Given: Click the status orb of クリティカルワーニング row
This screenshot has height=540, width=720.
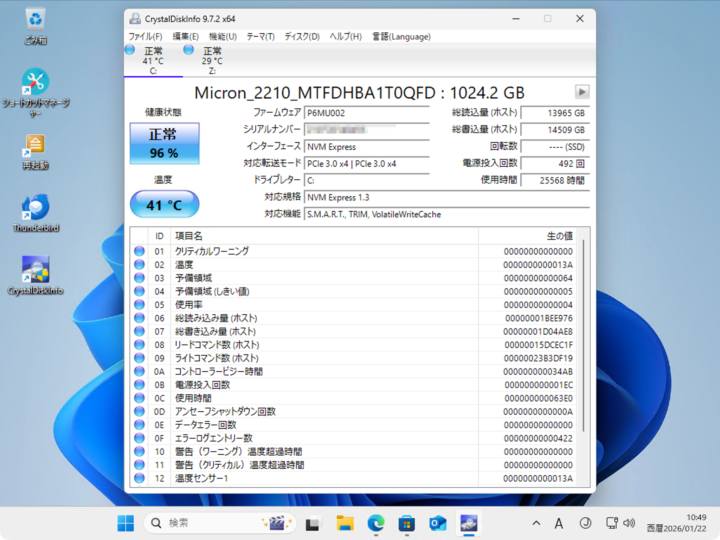Looking at the screenshot, I should click(x=139, y=251).
